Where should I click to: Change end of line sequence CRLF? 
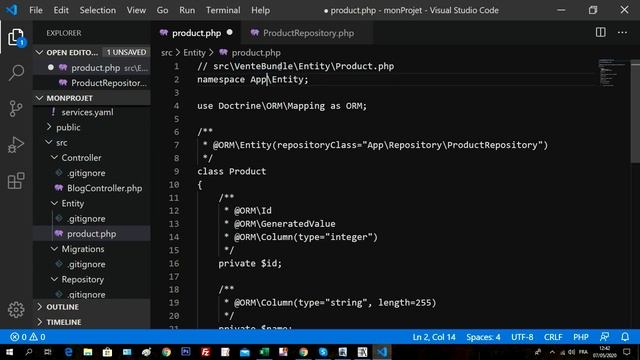pos(553,337)
